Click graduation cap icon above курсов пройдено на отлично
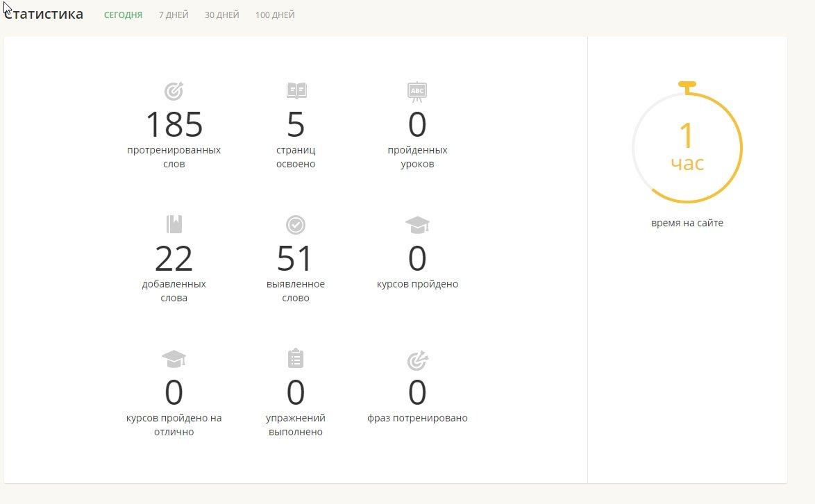 174,359
